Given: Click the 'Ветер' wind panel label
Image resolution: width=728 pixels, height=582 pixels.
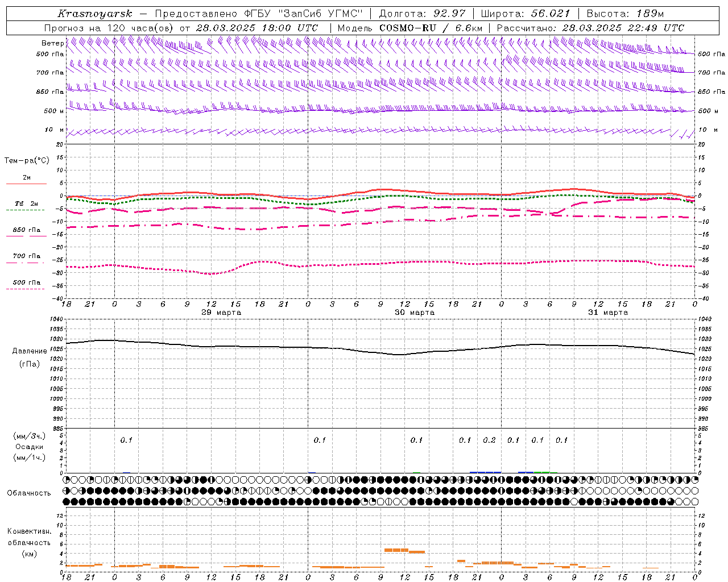Looking at the screenshot, I should (x=52, y=43).
